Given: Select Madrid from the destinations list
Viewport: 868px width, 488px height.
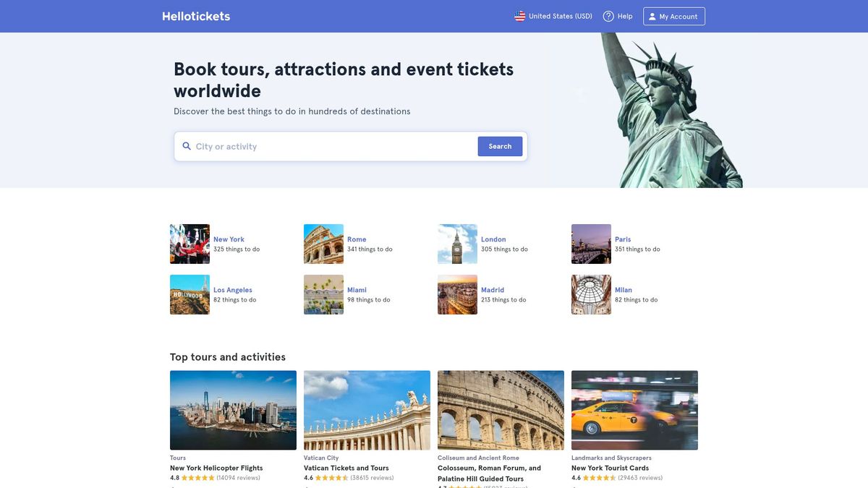Looking at the screenshot, I should point(493,289).
